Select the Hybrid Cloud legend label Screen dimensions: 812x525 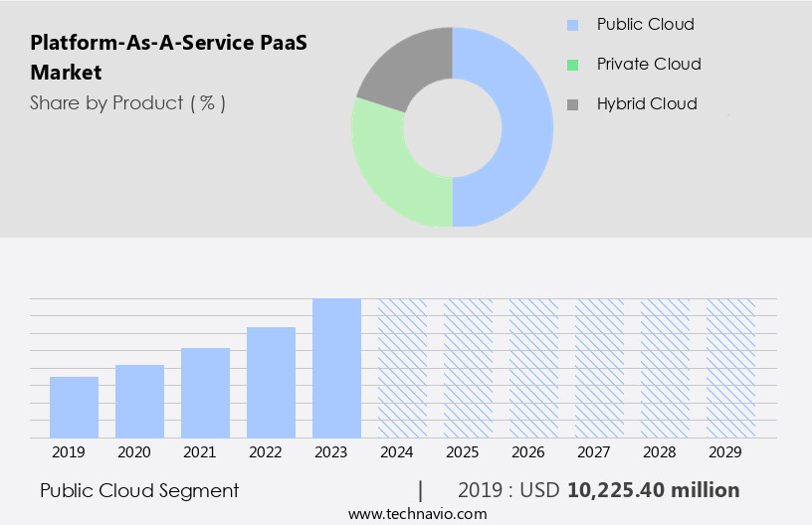pyautogui.click(x=647, y=104)
